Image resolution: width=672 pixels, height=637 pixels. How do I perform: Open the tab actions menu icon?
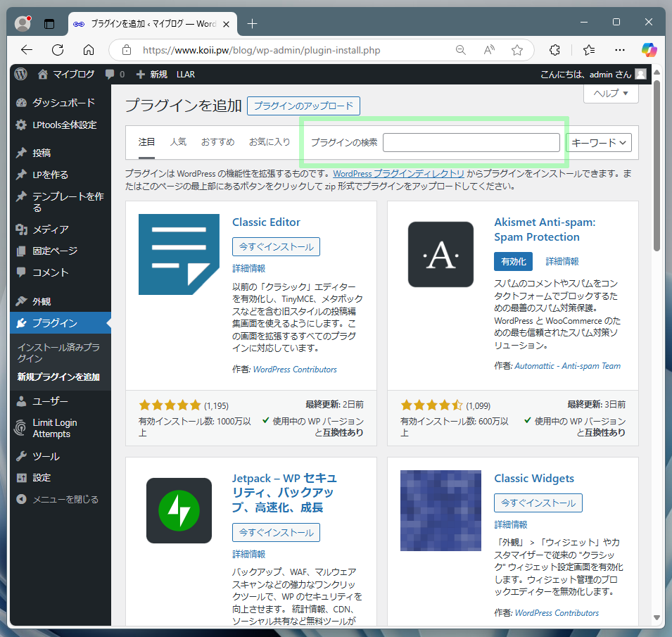point(49,23)
